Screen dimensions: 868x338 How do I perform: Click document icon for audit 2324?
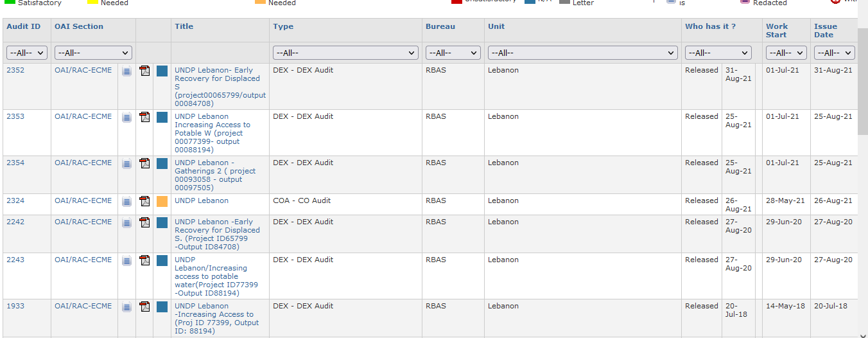126,202
